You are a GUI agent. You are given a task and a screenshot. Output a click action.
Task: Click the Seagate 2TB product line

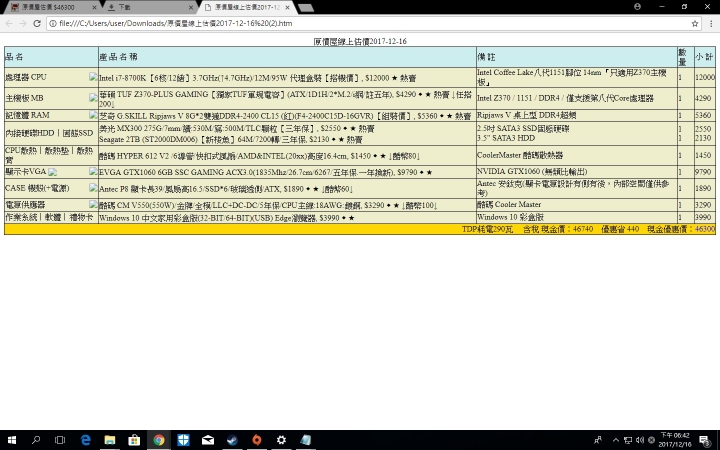[231, 139]
